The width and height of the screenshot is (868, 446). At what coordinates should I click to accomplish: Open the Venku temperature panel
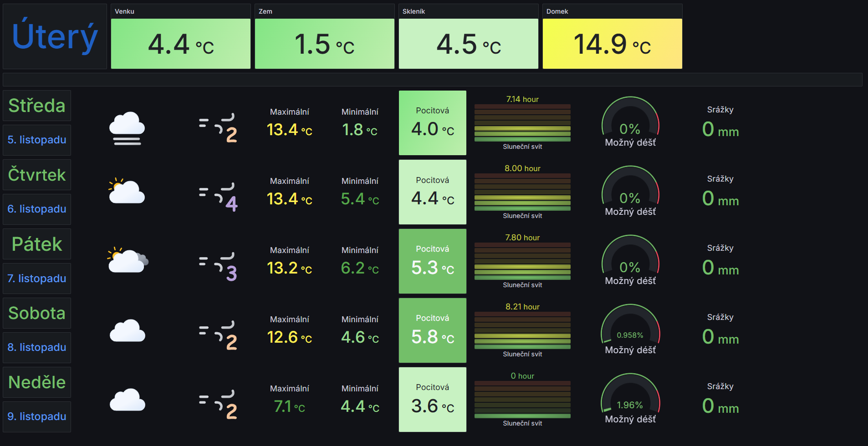click(x=181, y=44)
